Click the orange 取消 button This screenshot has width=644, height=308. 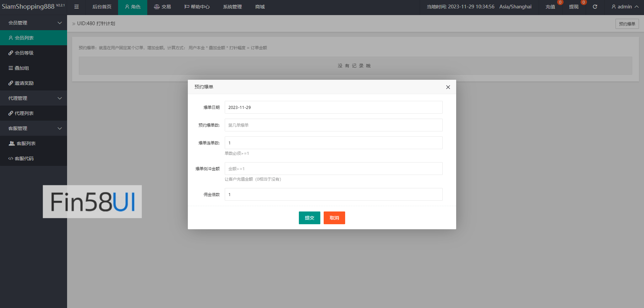click(x=334, y=218)
